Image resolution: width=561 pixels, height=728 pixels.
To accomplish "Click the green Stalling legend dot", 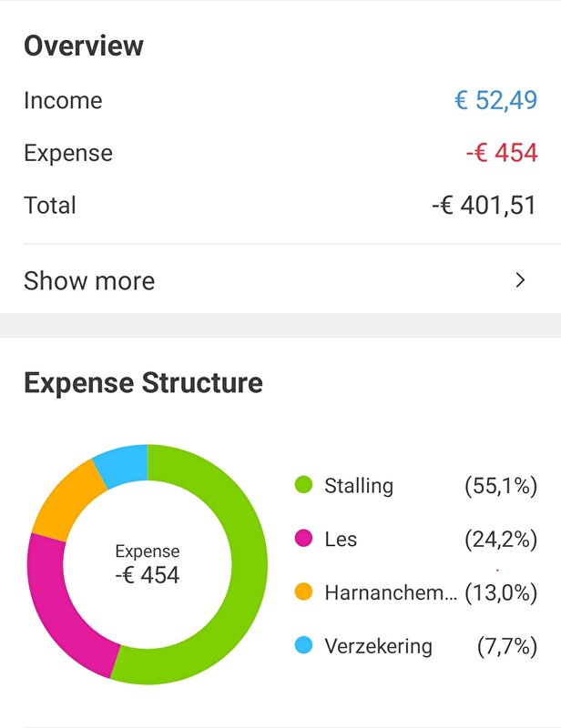I will [x=303, y=485].
